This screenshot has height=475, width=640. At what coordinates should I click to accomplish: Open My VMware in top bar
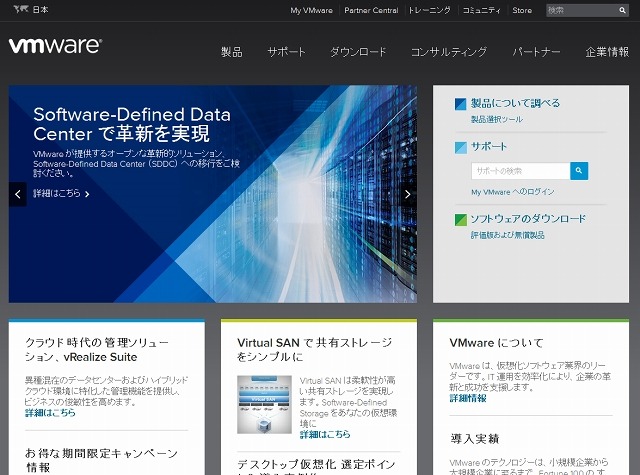(x=311, y=11)
